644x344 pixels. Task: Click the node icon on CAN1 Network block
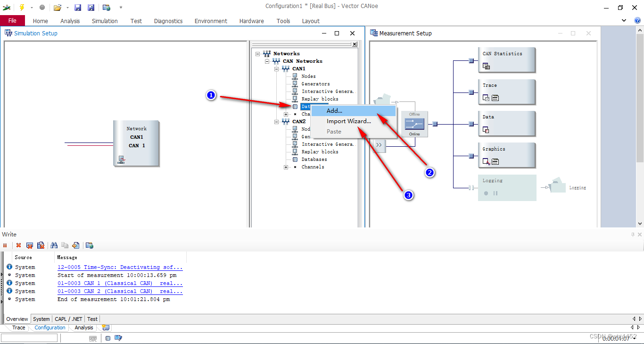pyautogui.click(x=121, y=159)
